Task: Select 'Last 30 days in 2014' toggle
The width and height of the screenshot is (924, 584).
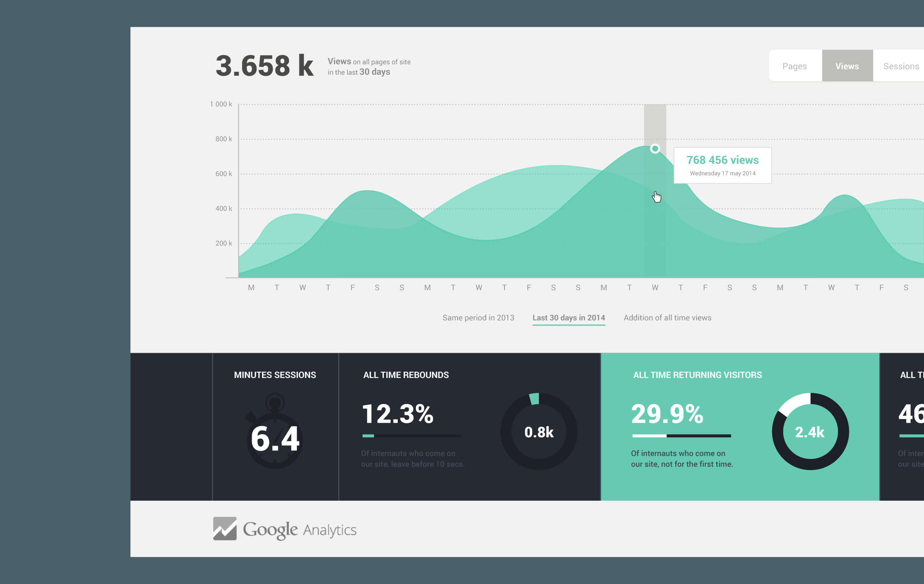Action: point(568,318)
